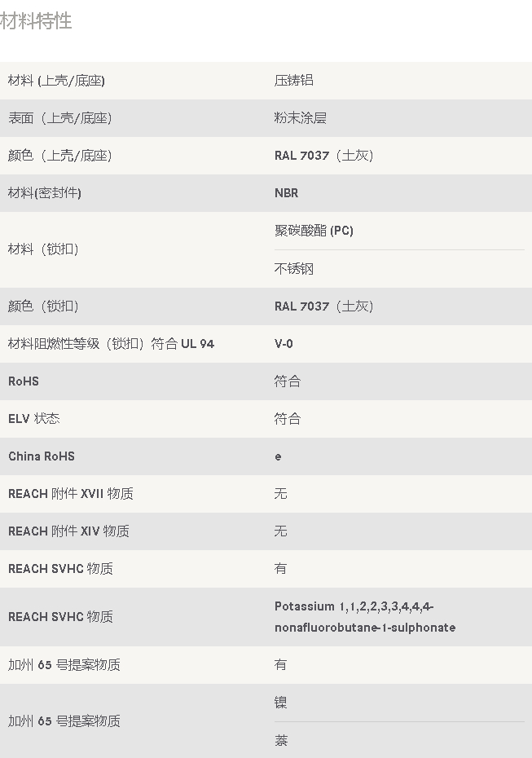The image size is (532, 758).
Task: Click the 不锈钢 lock material entry
Action: pos(294,269)
